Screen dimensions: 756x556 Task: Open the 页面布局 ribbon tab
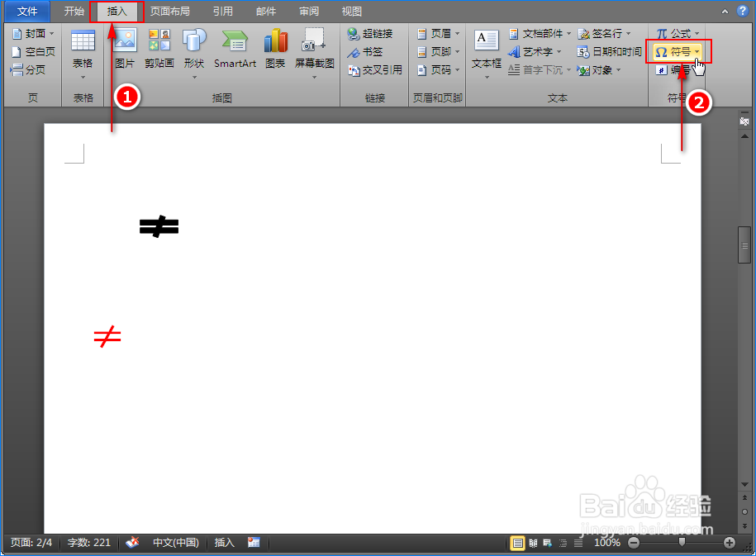[x=170, y=11]
